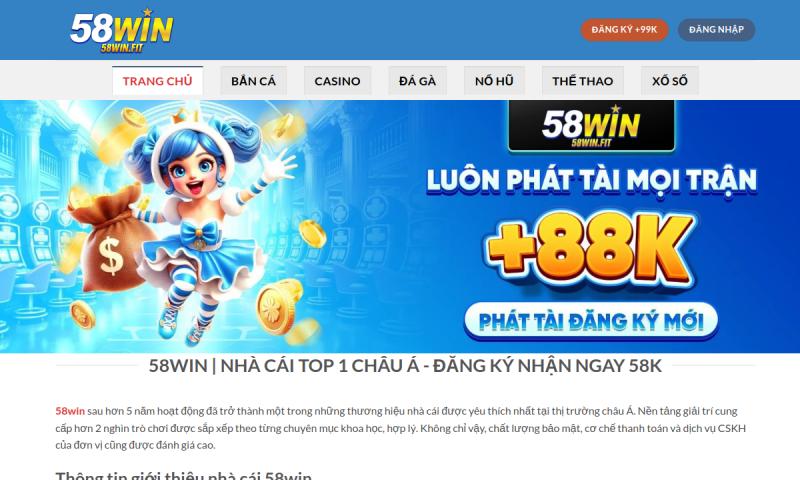Select the XỔ SỐ menu item

[x=669, y=81]
